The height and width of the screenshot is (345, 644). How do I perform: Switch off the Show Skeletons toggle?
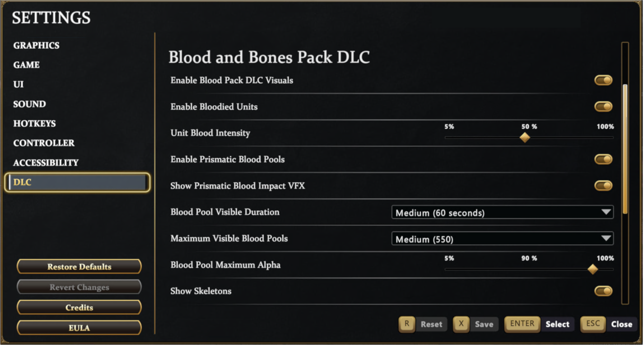tap(603, 291)
